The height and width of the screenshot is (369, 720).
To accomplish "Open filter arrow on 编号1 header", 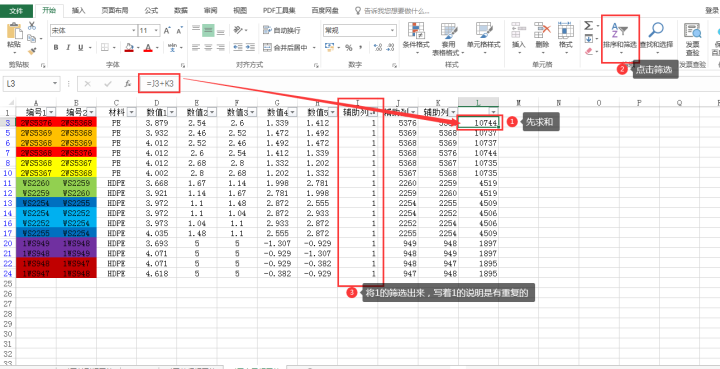I will point(51,112).
